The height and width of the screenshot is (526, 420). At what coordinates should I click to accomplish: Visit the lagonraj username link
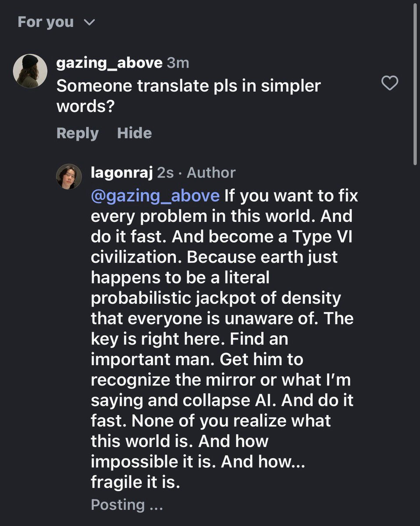[121, 173]
